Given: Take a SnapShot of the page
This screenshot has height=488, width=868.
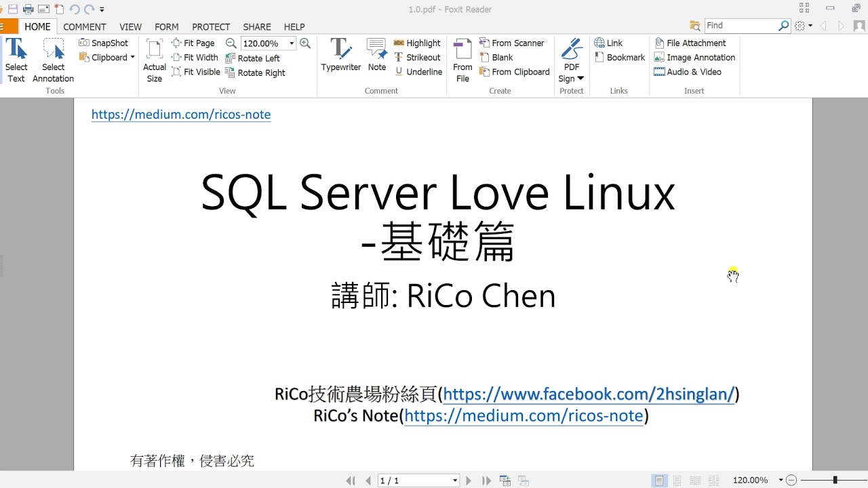Looking at the screenshot, I should point(103,43).
